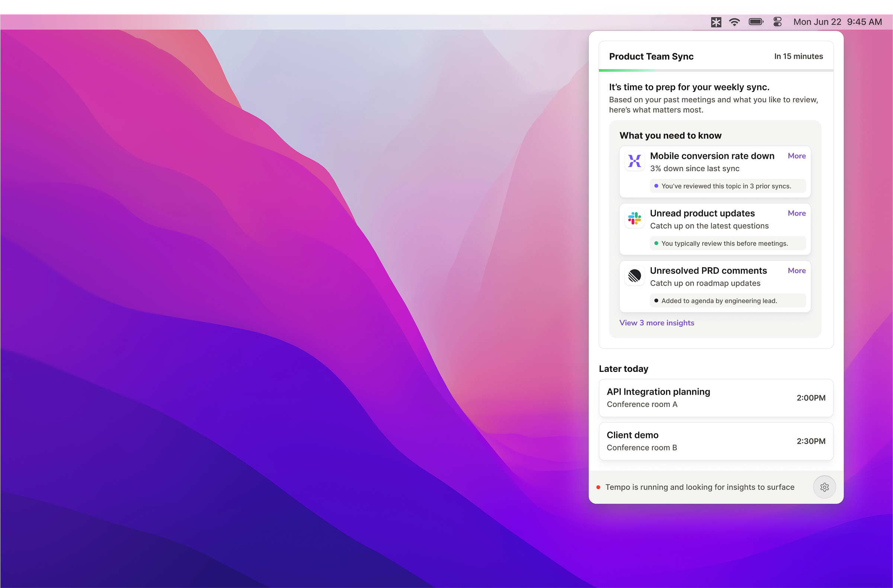Screen dimensions: 893x588
Task: Click the battery status icon
Action: point(756,22)
